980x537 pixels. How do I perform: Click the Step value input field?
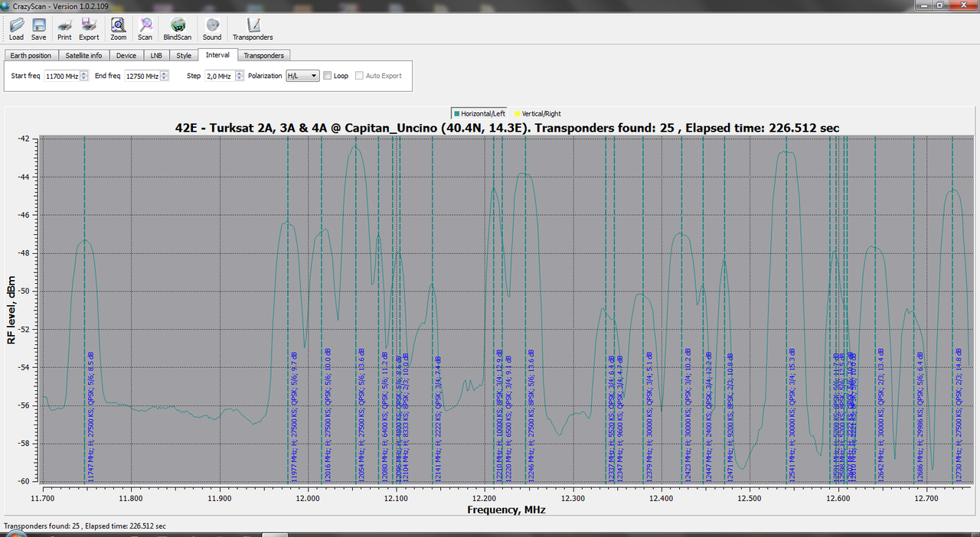[x=219, y=76]
